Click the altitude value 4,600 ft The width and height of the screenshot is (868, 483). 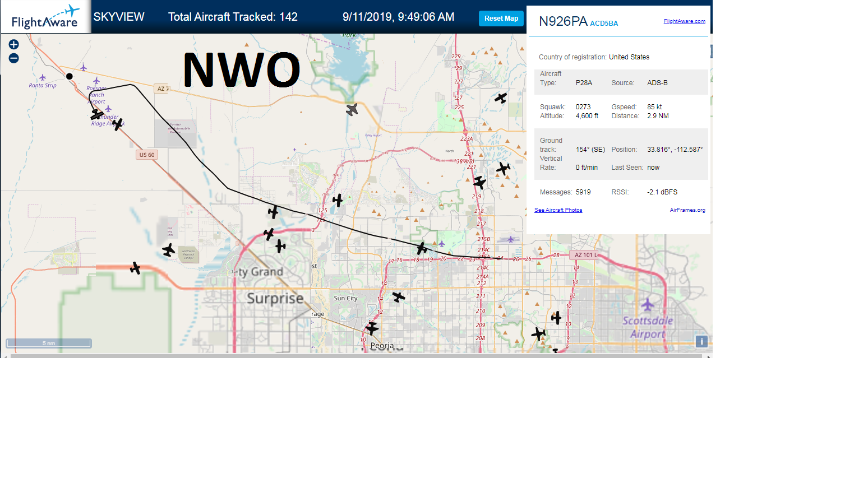coord(587,116)
